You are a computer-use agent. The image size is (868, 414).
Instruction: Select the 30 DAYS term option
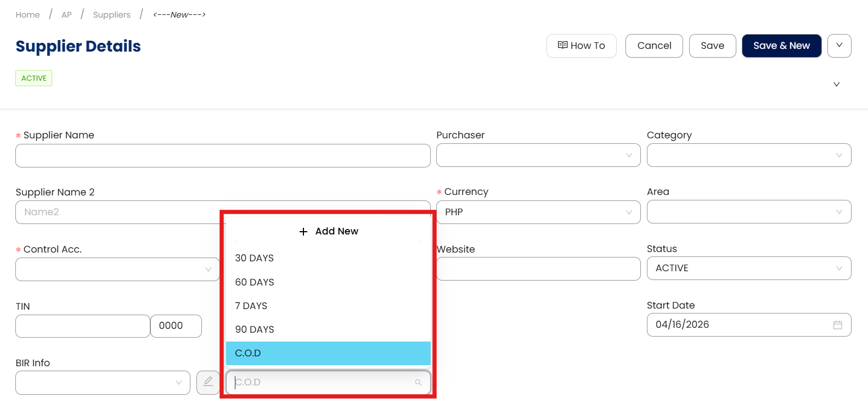[255, 258]
